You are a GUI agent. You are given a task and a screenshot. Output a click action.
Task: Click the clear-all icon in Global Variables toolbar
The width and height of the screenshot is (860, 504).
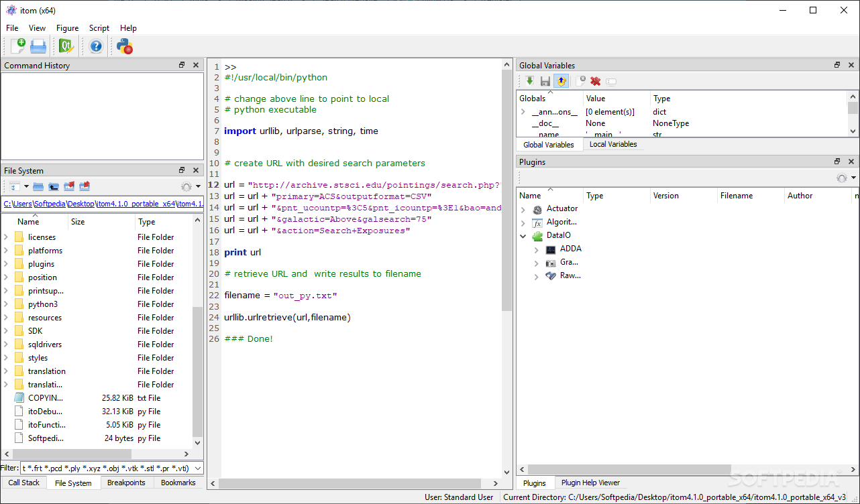click(580, 81)
